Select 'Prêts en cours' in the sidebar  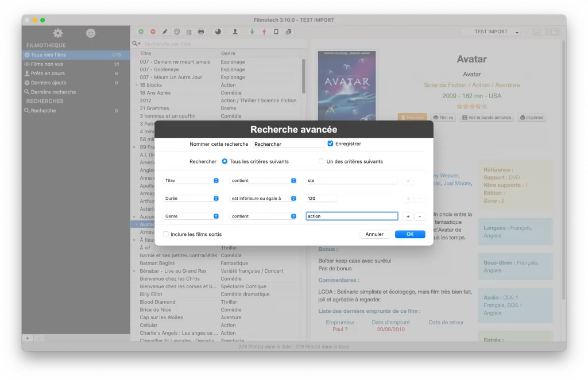tap(48, 73)
